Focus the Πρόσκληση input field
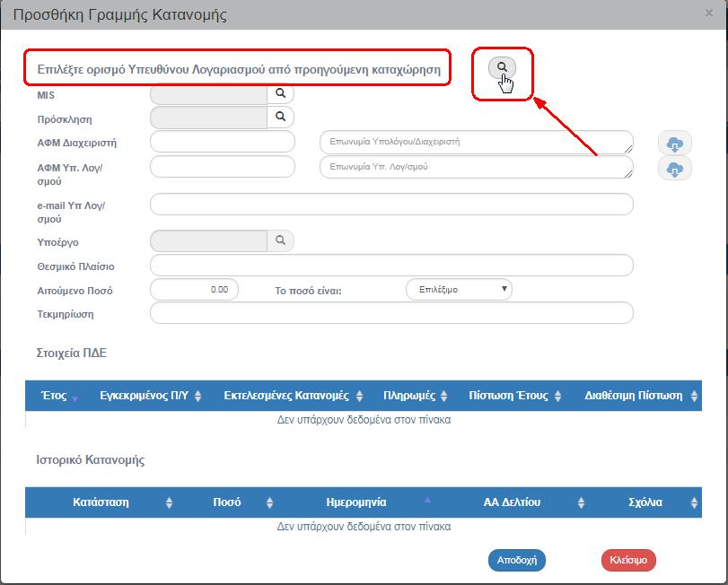This screenshot has width=728, height=585. 209,118
